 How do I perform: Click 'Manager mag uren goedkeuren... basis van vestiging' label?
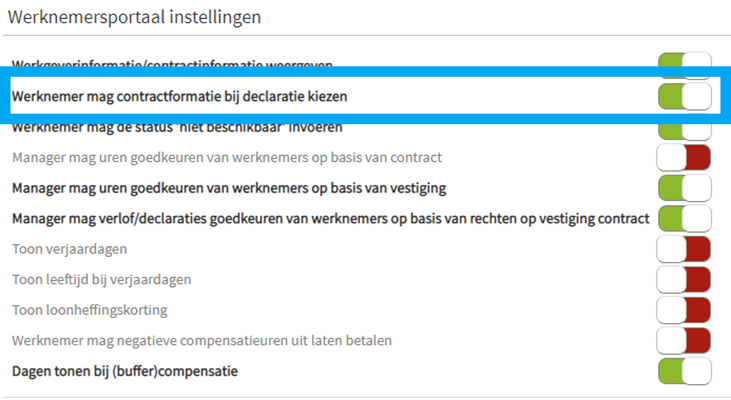pos(229,188)
